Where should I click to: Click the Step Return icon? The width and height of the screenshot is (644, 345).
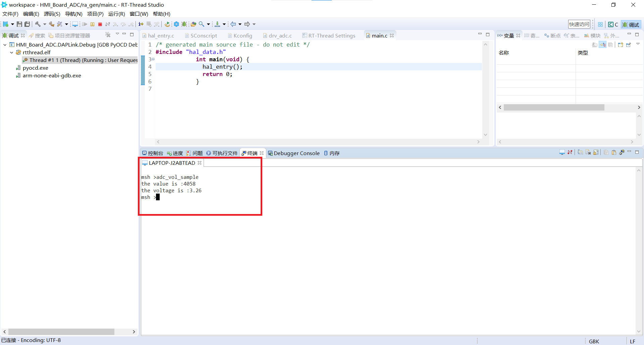point(131,24)
